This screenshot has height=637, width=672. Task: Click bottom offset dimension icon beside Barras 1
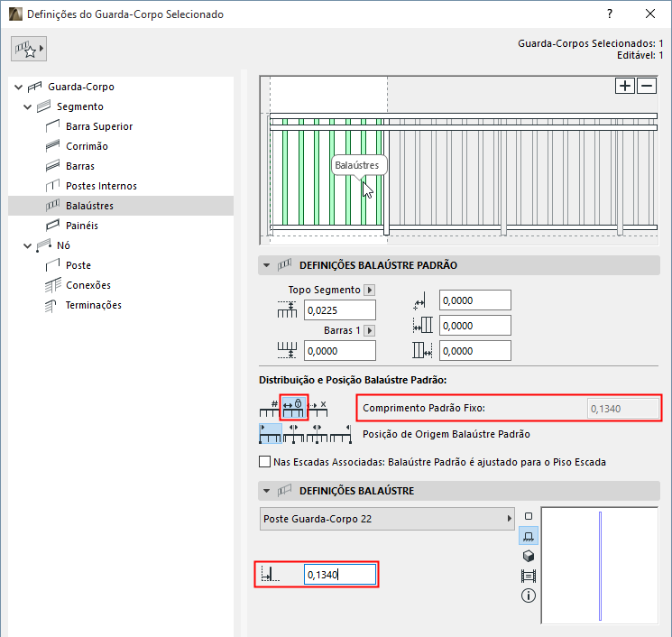point(287,350)
